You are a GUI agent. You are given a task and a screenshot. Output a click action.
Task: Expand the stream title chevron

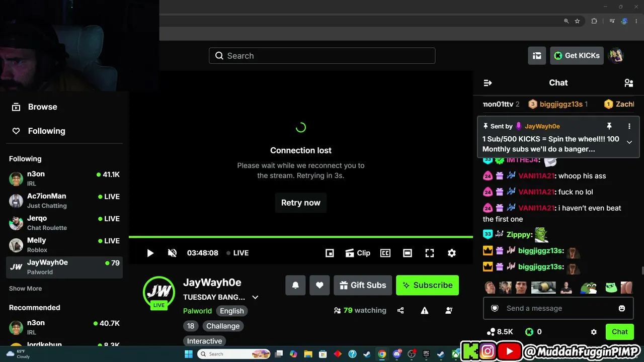click(255, 297)
